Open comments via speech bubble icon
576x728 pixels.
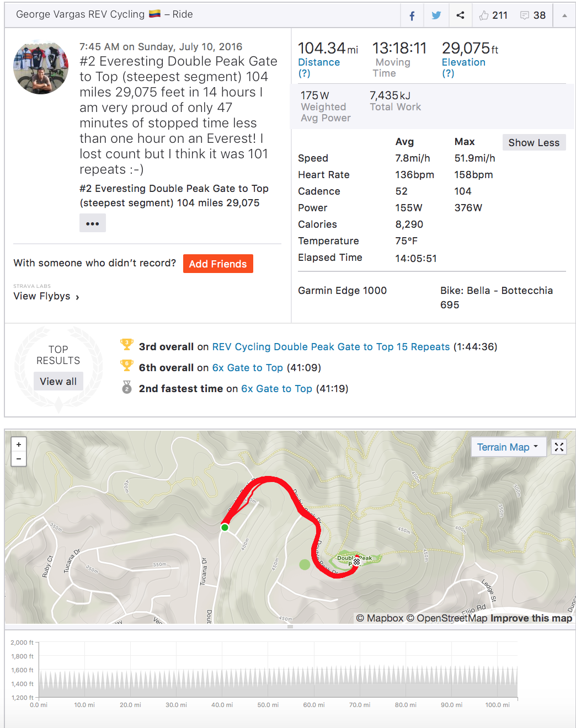tap(525, 15)
